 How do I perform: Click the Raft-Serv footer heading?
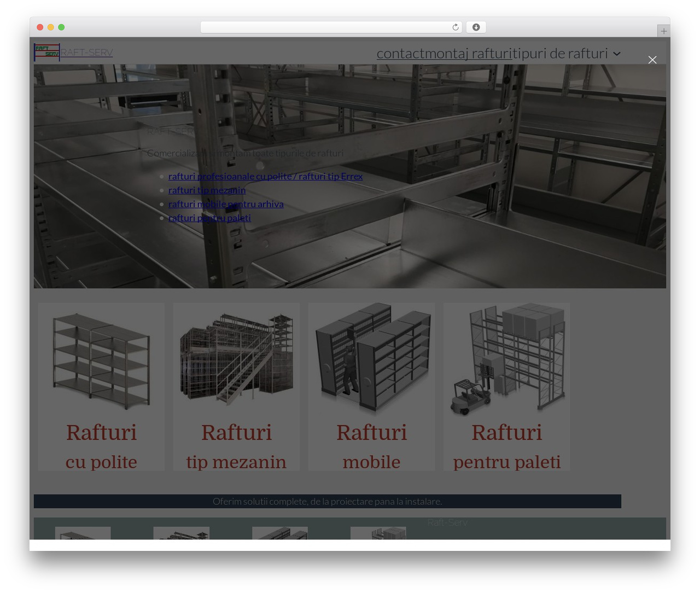pyautogui.click(x=447, y=522)
